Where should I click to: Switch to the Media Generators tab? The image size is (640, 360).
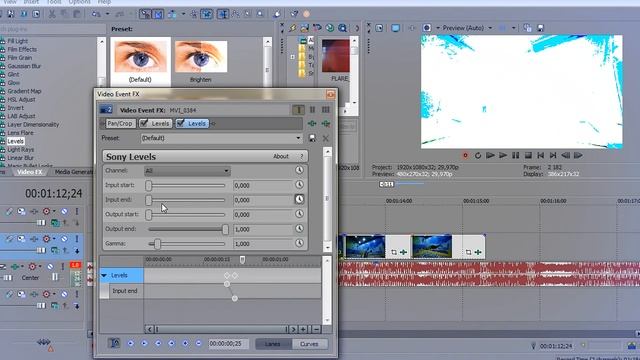(x=73, y=172)
